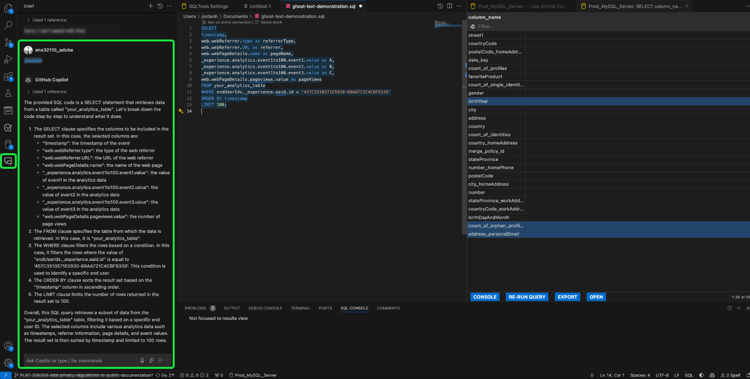This screenshot has height=379, width=750.
Task: Select ghost-text-demonstration.sql tab
Action: pos(323,6)
